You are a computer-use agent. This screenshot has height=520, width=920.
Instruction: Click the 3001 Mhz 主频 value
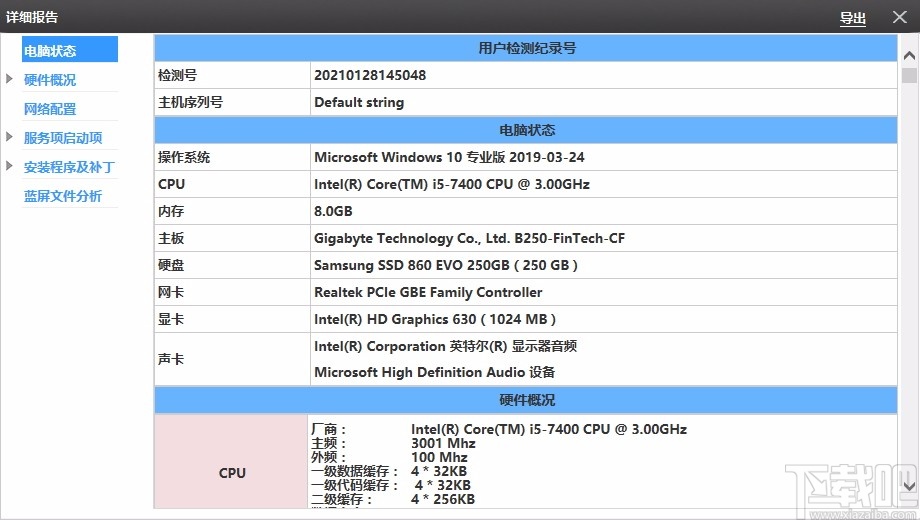pyautogui.click(x=443, y=444)
